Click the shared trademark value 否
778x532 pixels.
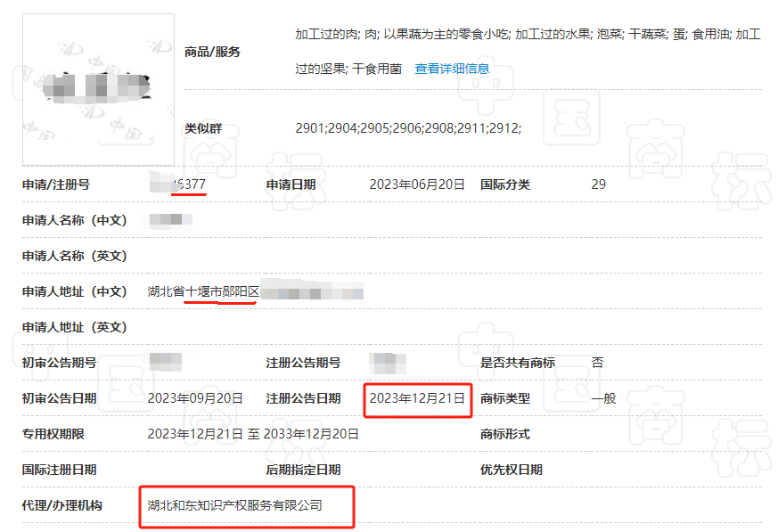pos(597,363)
